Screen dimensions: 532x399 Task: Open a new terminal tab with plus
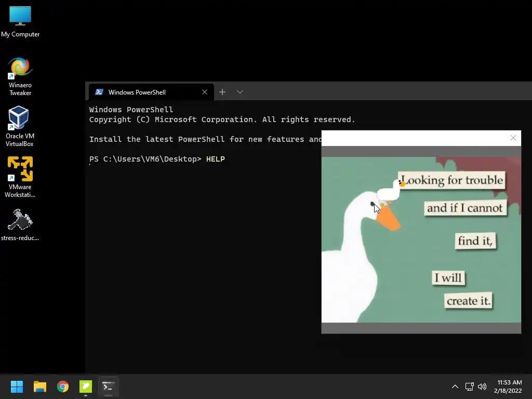point(222,92)
